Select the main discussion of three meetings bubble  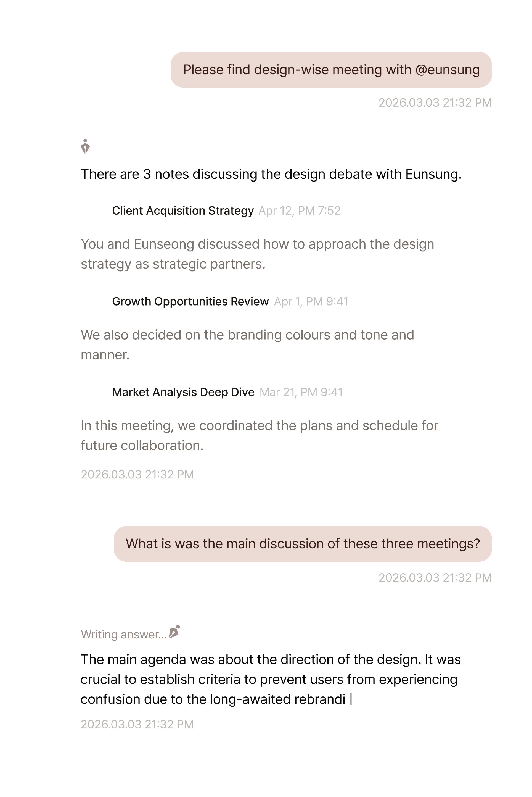303,544
